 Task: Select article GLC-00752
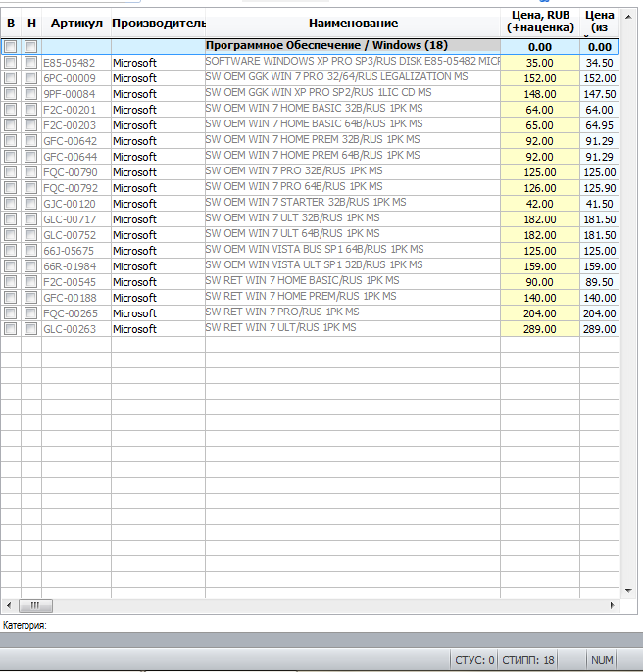click(70, 235)
